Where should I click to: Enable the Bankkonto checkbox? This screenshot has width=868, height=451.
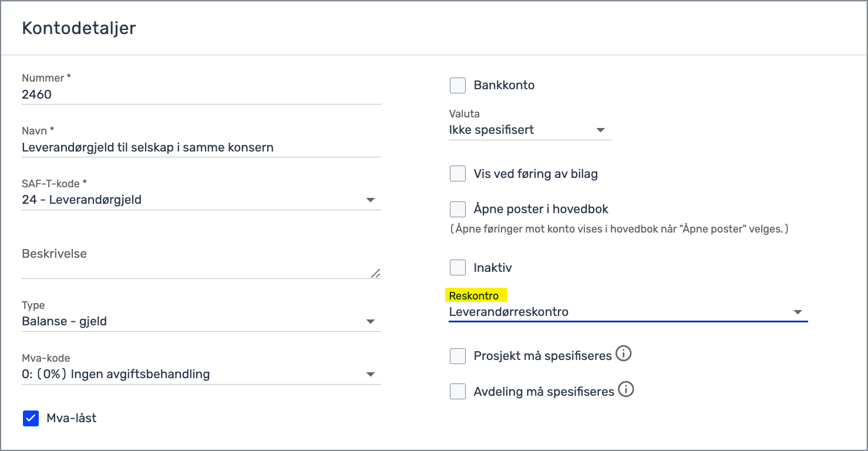coord(457,85)
